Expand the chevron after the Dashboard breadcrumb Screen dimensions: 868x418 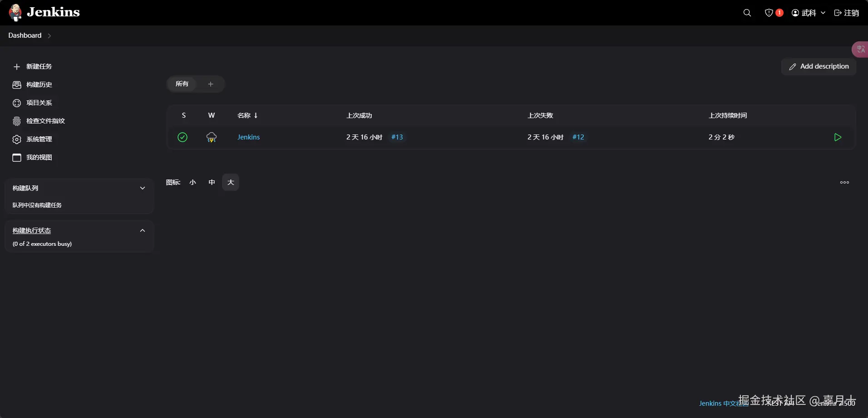click(x=49, y=36)
